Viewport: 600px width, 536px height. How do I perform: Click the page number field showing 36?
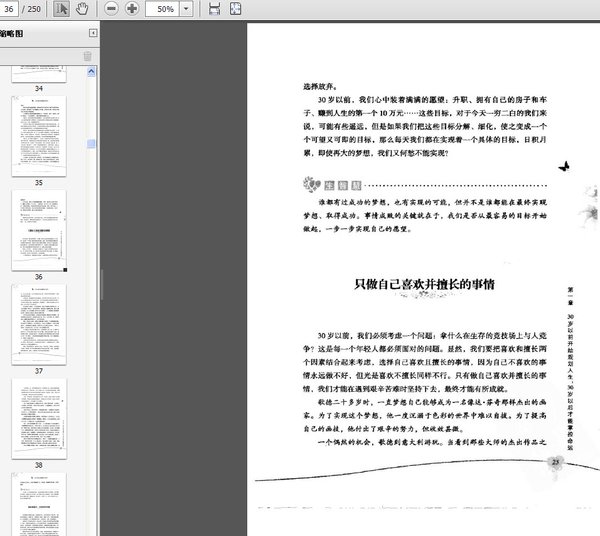point(8,9)
